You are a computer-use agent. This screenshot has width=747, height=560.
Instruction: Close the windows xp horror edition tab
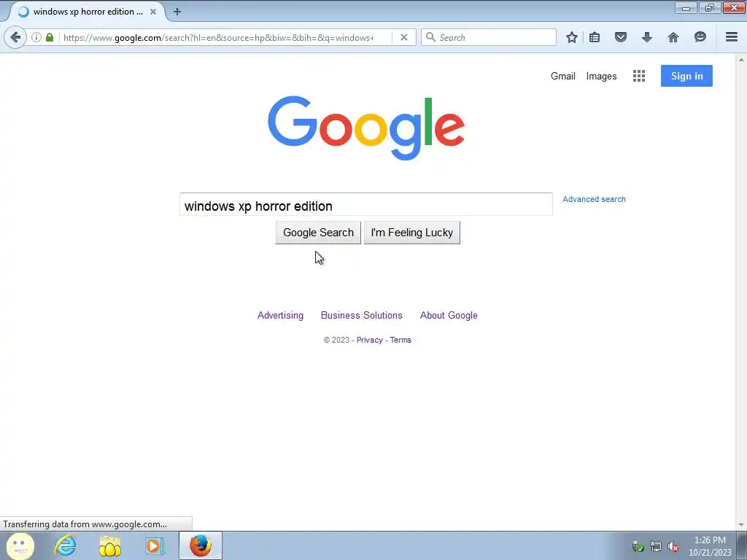153,12
